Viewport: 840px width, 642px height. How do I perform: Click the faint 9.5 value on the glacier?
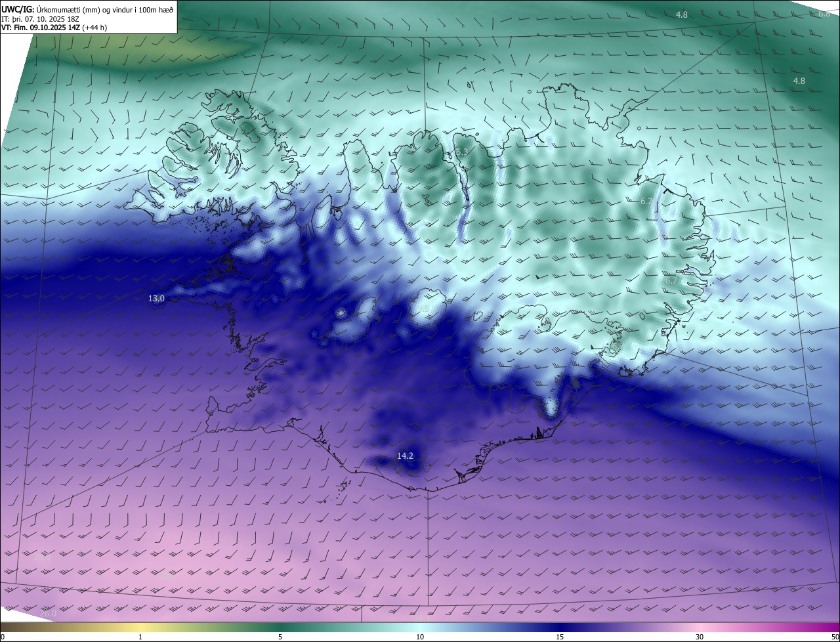coord(423,309)
